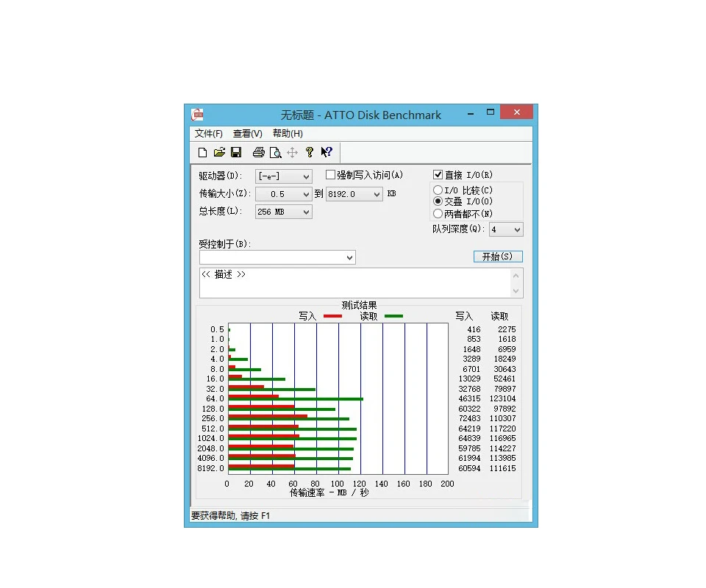Open the transfer size start dropdown 0.5
Image resolution: width=706 pixels, height=588 pixels.
(x=284, y=194)
